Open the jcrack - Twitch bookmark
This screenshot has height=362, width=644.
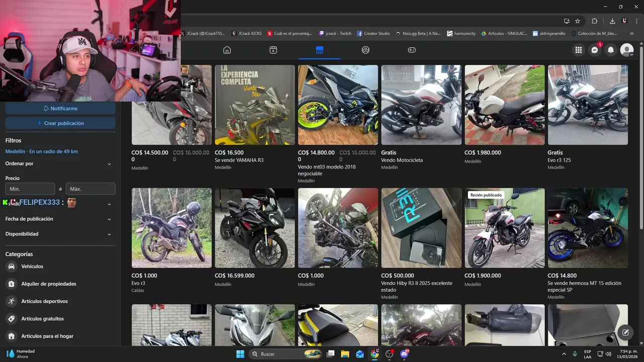coord(335,34)
